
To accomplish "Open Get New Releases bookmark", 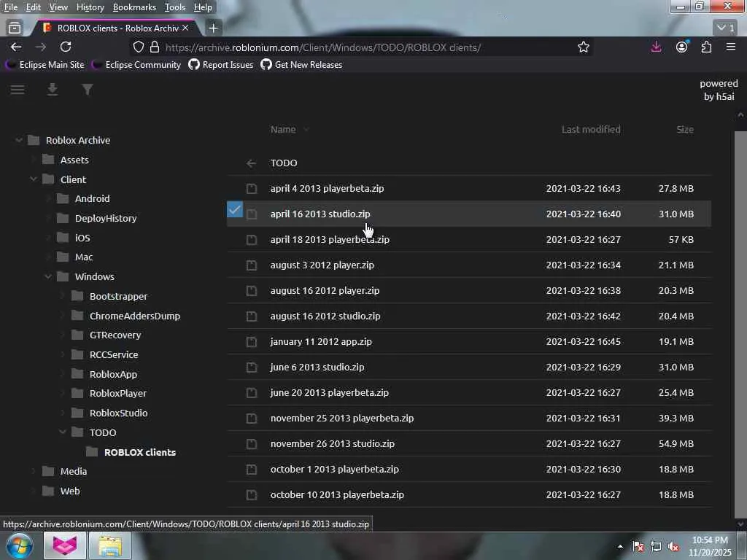I will 301,65.
